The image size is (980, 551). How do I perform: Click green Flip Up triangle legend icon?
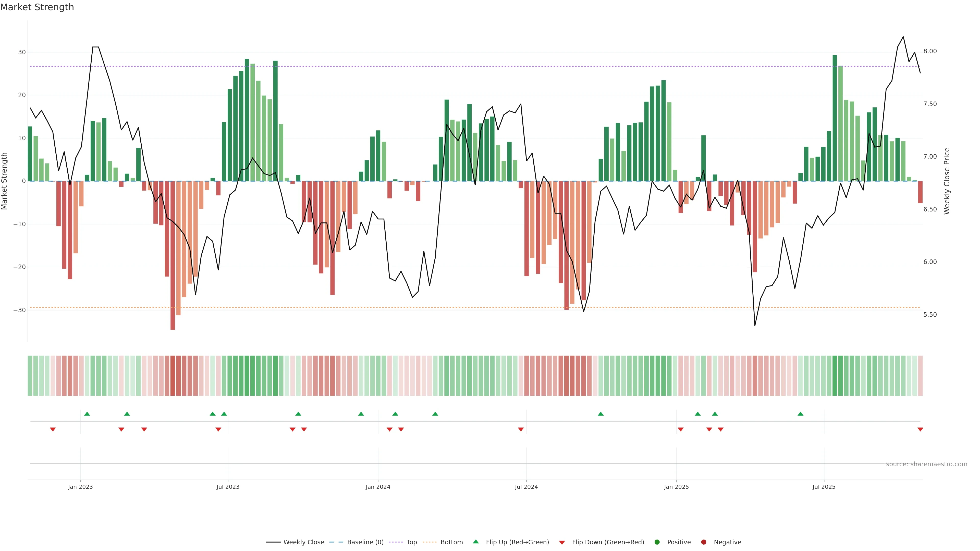tap(475, 542)
